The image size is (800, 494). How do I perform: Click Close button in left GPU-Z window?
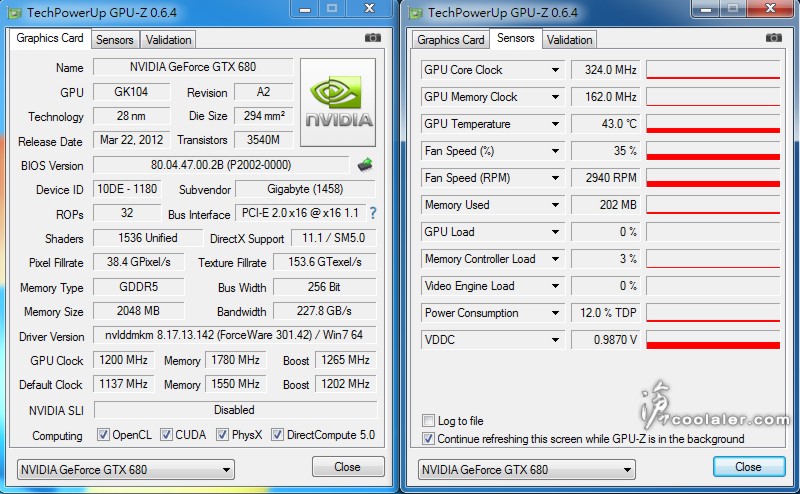pos(348,467)
